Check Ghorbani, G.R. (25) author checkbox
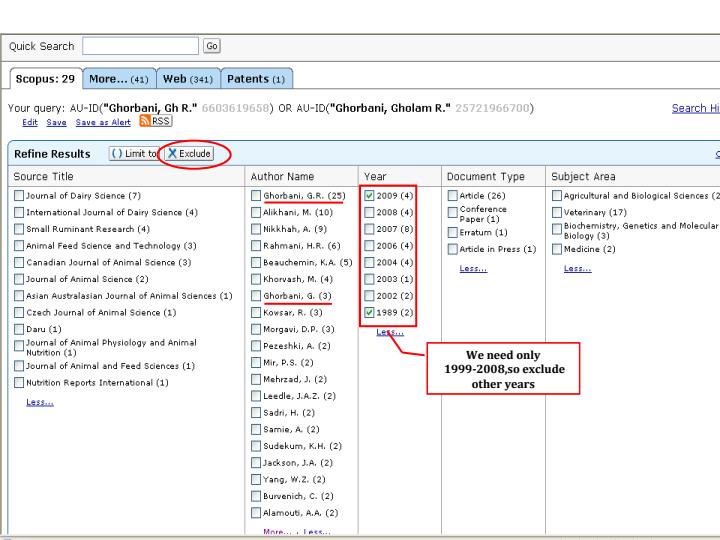 [x=256, y=196]
